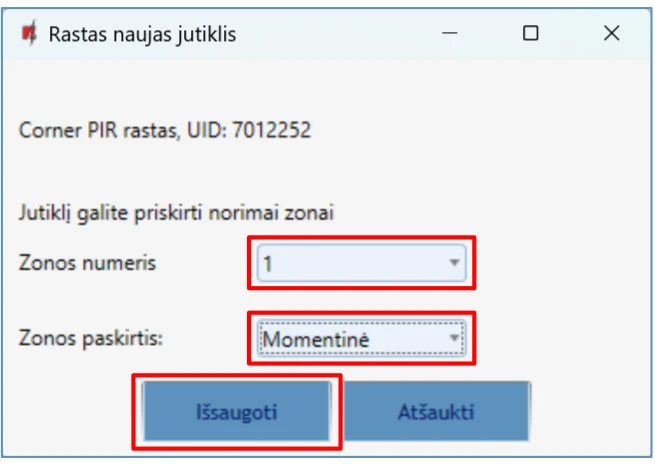This screenshot has height=464, width=655.
Task: Click the window title Rastas naujas jutiklis
Action: pyautogui.click(x=143, y=34)
